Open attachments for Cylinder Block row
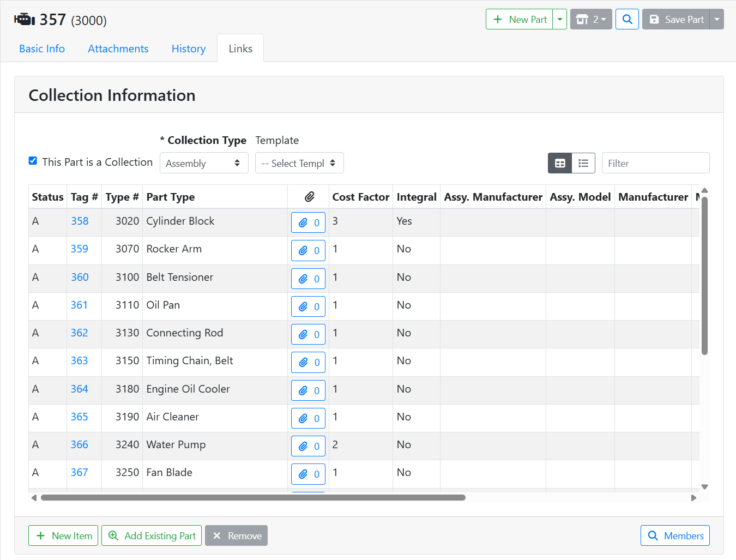 [x=308, y=222]
